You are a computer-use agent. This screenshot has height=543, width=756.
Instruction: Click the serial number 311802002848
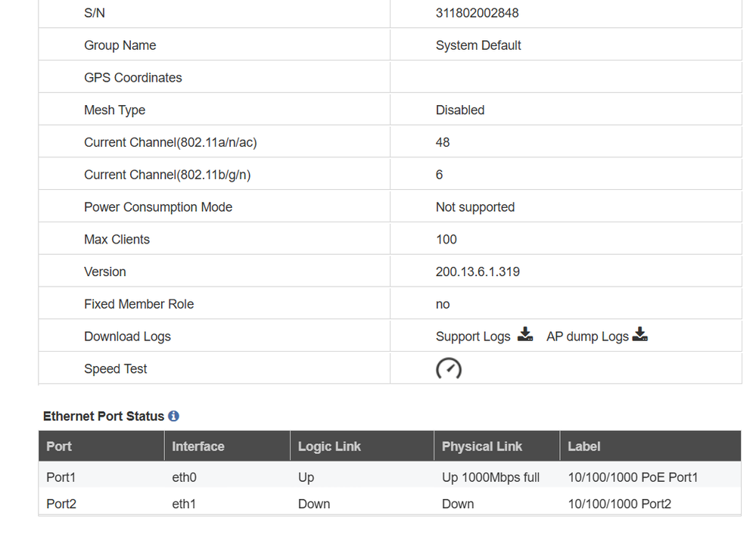477,13
